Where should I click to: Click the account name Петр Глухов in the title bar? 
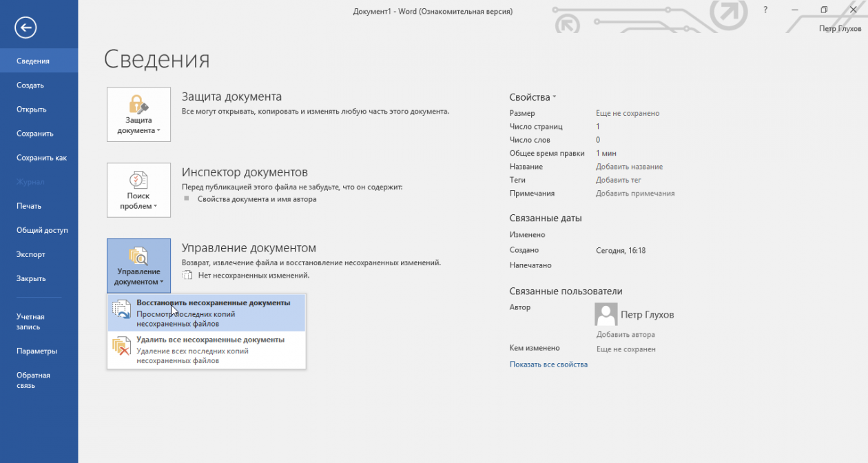[x=840, y=29]
